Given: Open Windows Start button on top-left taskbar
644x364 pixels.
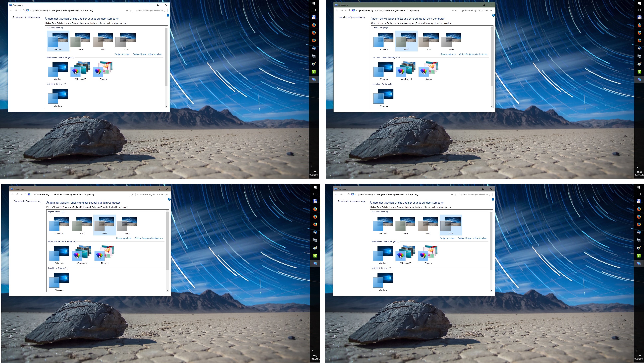Looking at the screenshot, I should tap(314, 3).
